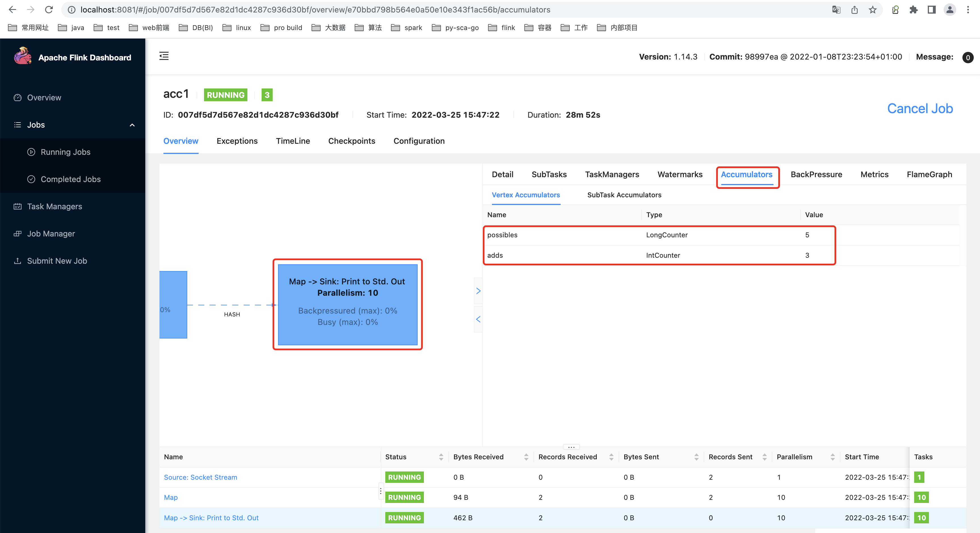Toggle the browser side panel icon
Screen dimensions: 980x533
[932, 10]
